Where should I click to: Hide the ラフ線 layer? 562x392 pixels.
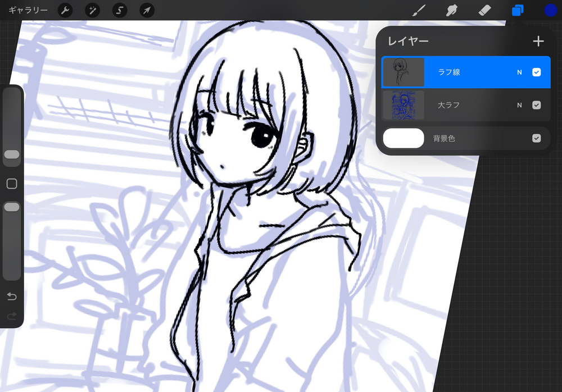click(536, 72)
